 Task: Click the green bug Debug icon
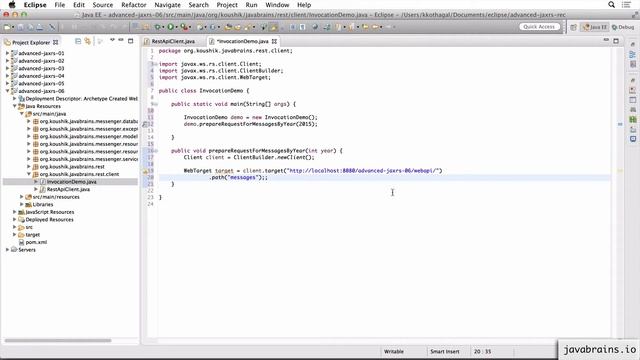click(x=157, y=27)
